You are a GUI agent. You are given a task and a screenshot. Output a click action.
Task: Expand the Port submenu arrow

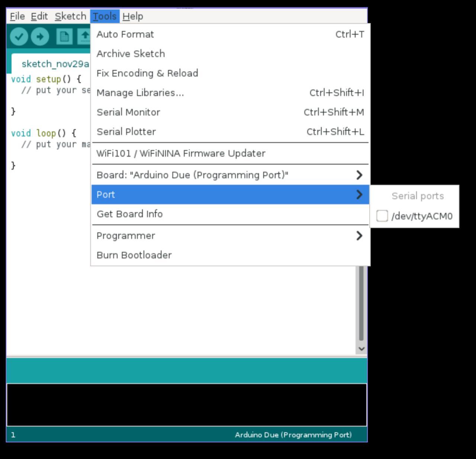click(359, 194)
